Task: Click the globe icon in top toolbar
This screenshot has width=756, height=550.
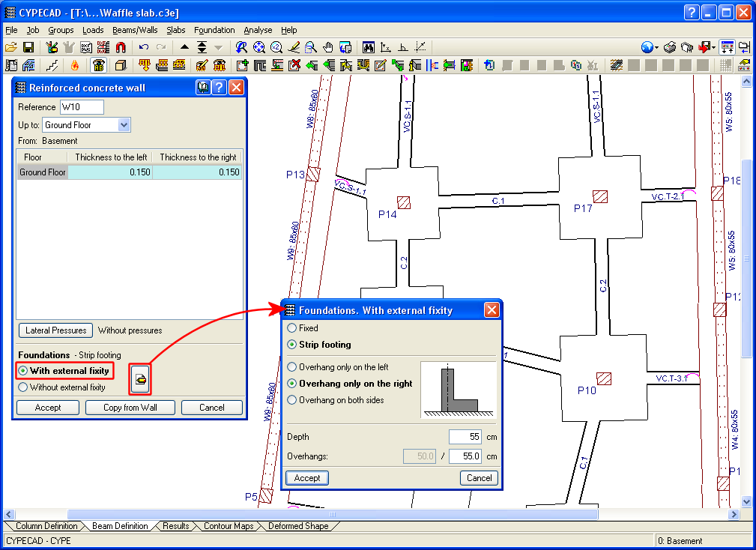Action: [x=647, y=47]
